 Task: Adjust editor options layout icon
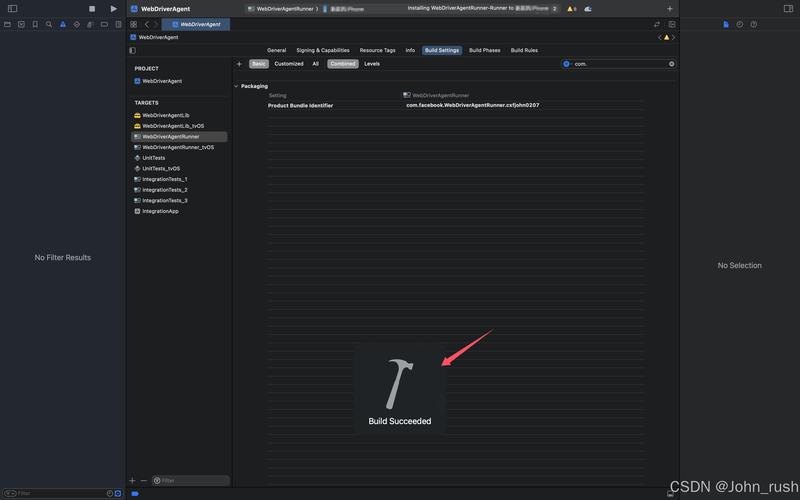pos(672,24)
